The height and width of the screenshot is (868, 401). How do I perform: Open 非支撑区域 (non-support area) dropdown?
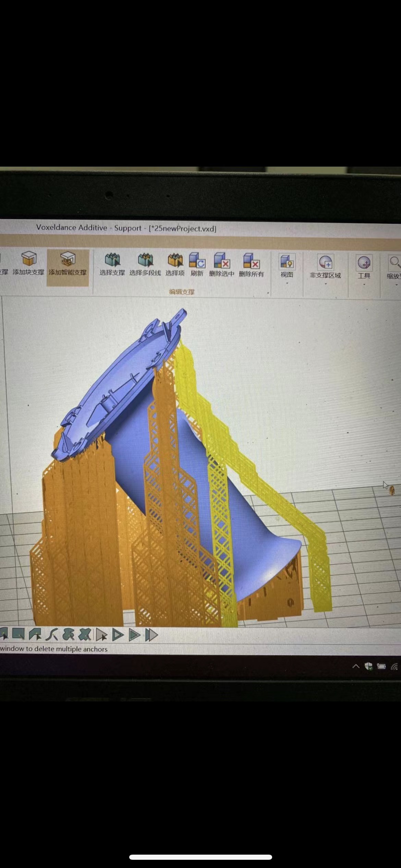pyautogui.click(x=325, y=269)
